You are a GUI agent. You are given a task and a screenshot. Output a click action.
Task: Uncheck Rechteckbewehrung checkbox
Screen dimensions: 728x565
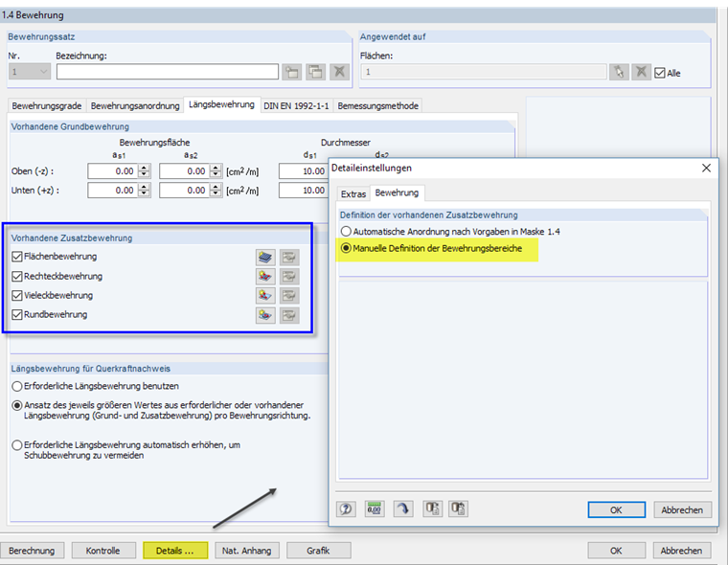[x=17, y=276]
